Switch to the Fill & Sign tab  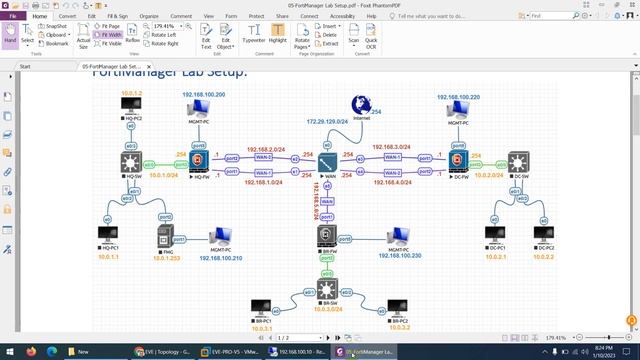[118, 16]
